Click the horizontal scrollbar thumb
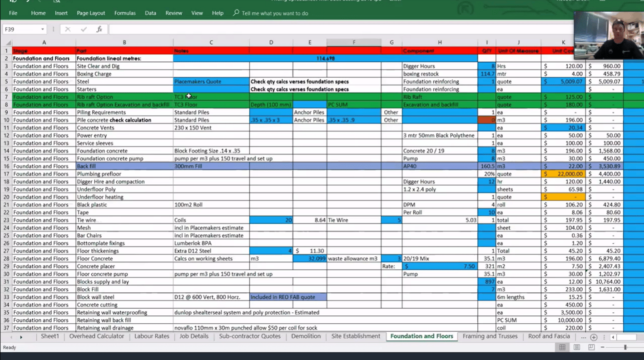Screen dimensions: 644x360 coord(626,337)
